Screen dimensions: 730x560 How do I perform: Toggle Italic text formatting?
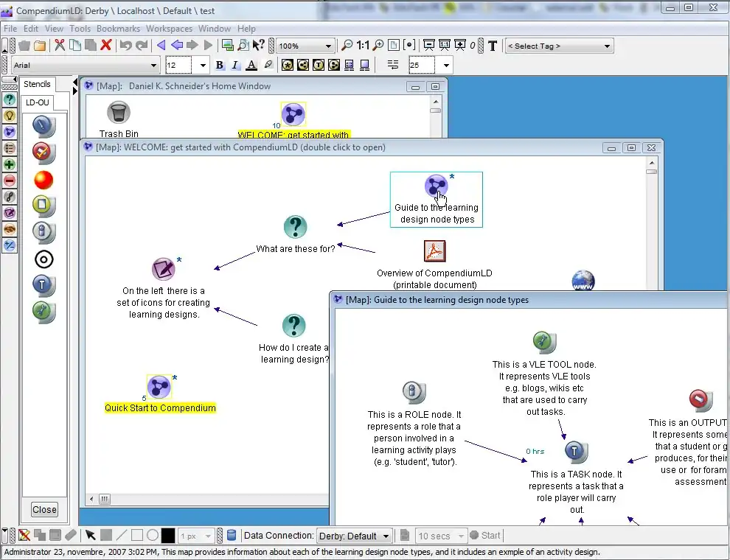(235, 65)
